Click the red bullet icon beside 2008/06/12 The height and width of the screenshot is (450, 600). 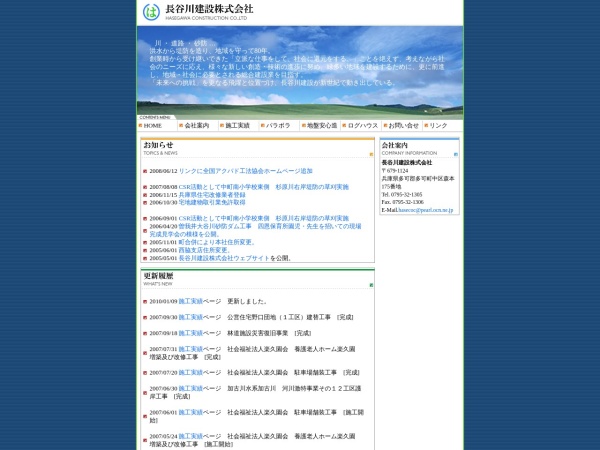pyautogui.click(x=145, y=171)
